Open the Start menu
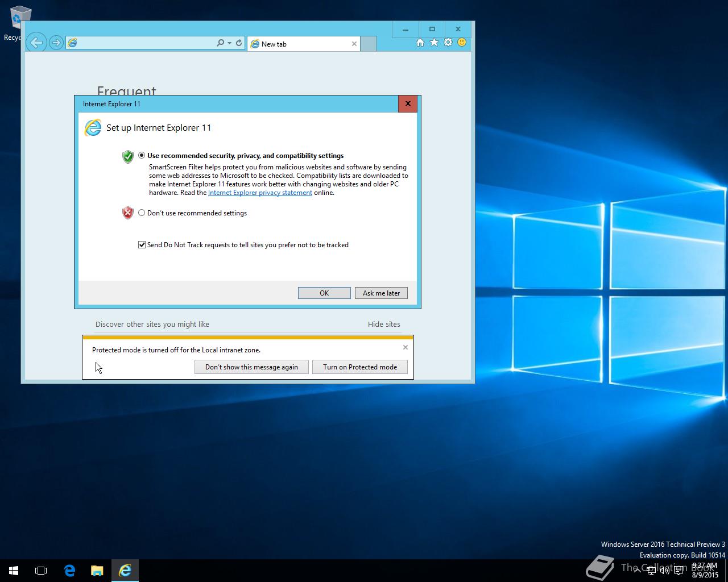The image size is (728, 582). [x=13, y=570]
